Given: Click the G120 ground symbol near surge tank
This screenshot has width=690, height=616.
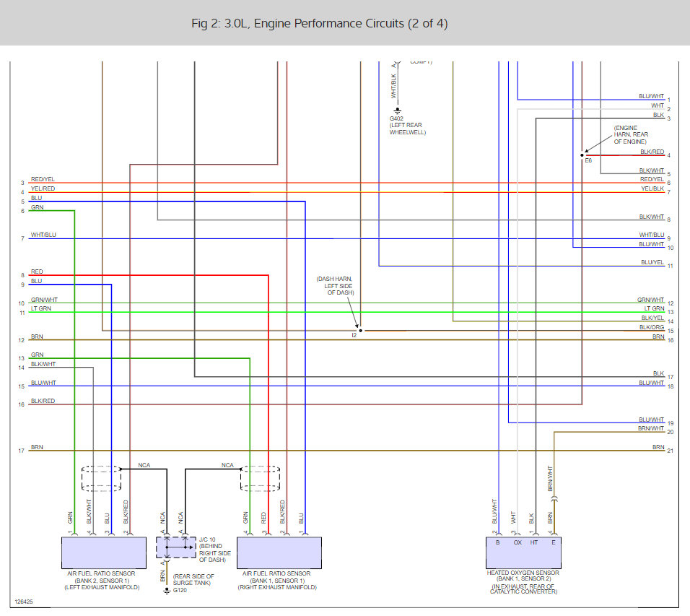Looking at the screenshot, I should point(167,591).
